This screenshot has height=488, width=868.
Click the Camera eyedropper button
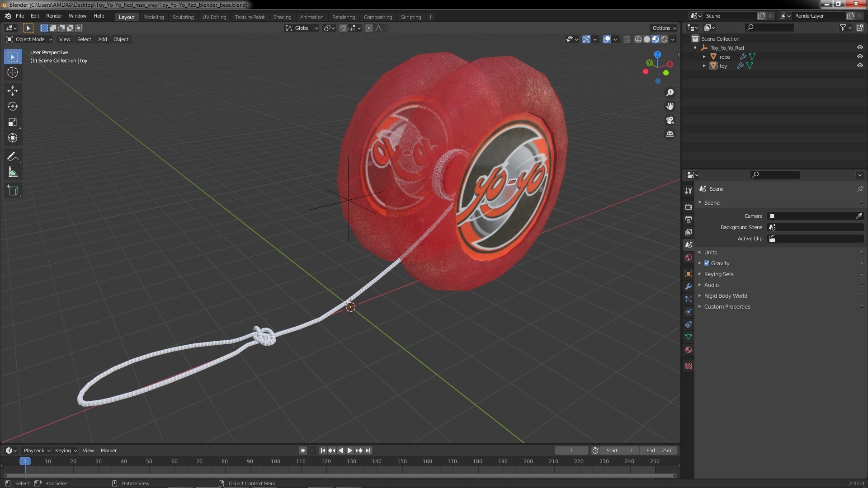click(859, 216)
